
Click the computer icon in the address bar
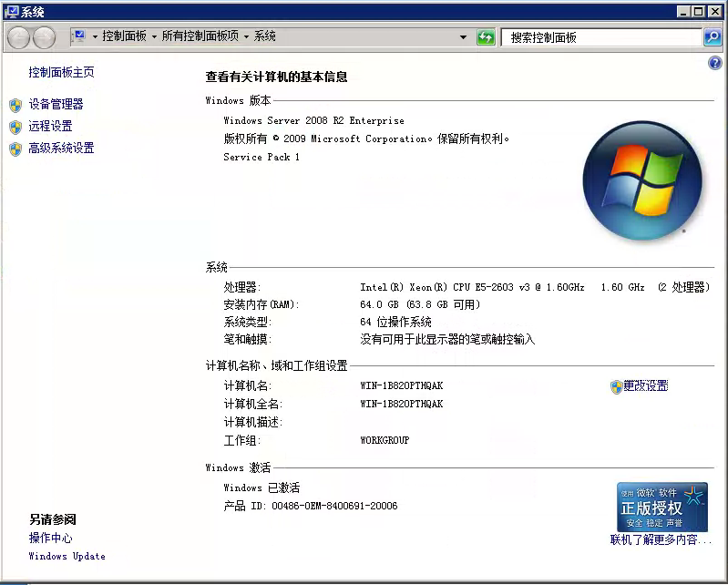pyautogui.click(x=79, y=36)
